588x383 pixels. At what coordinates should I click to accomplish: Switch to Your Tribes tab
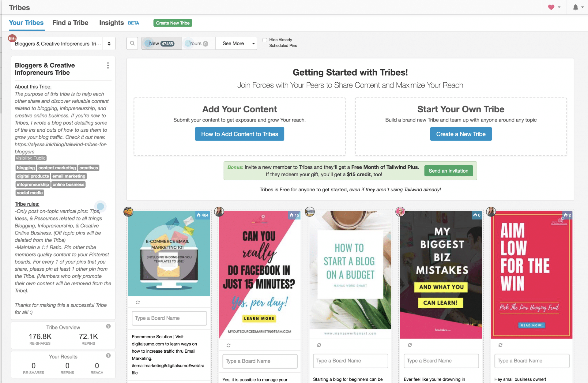point(26,23)
